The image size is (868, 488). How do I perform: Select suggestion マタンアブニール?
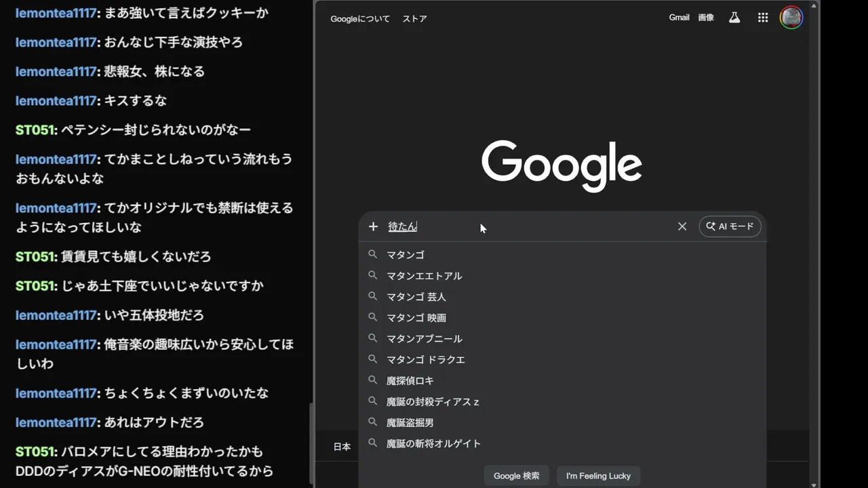point(562,339)
